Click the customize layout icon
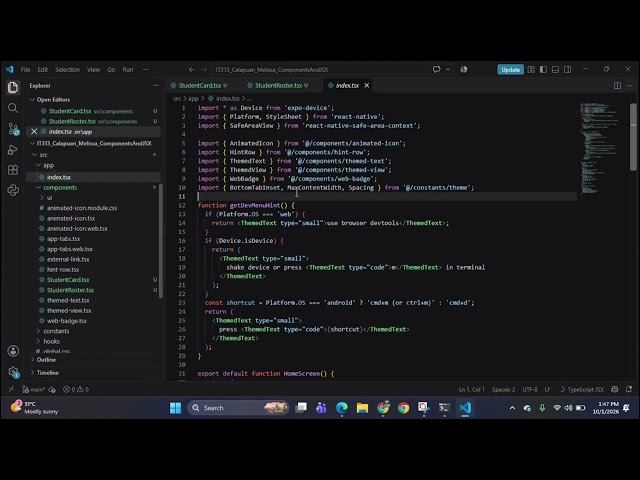The width and height of the screenshot is (640, 480). 531,69
